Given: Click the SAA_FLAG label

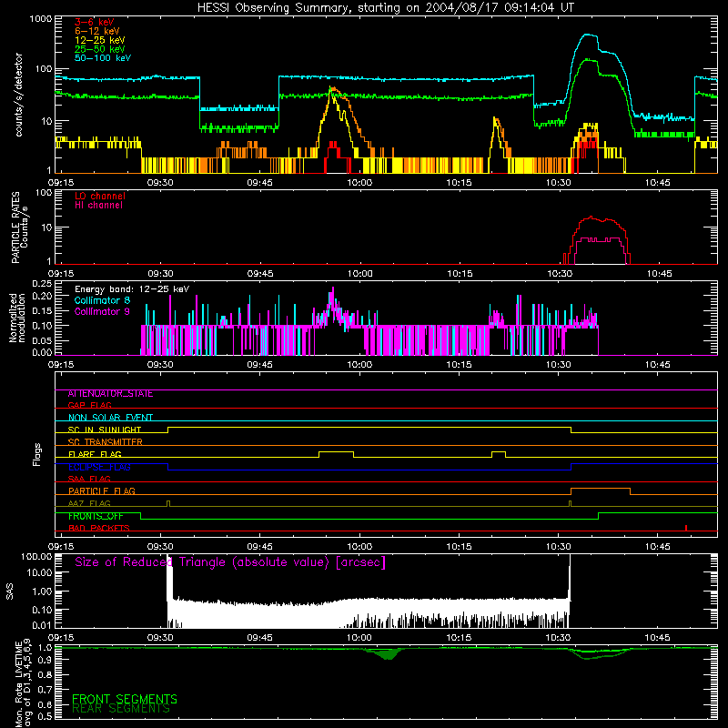Looking at the screenshot, I should coord(89,479).
